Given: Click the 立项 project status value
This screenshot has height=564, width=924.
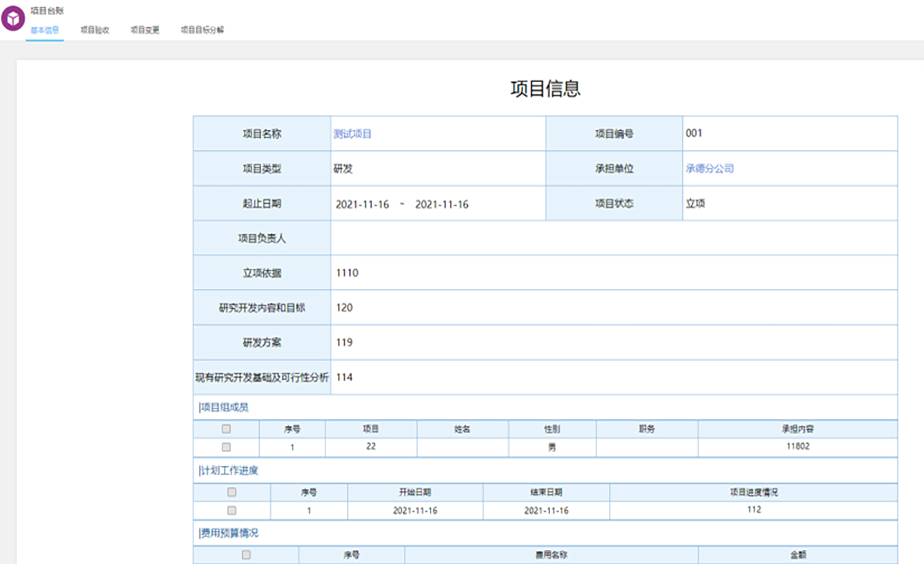Looking at the screenshot, I should click(696, 203).
